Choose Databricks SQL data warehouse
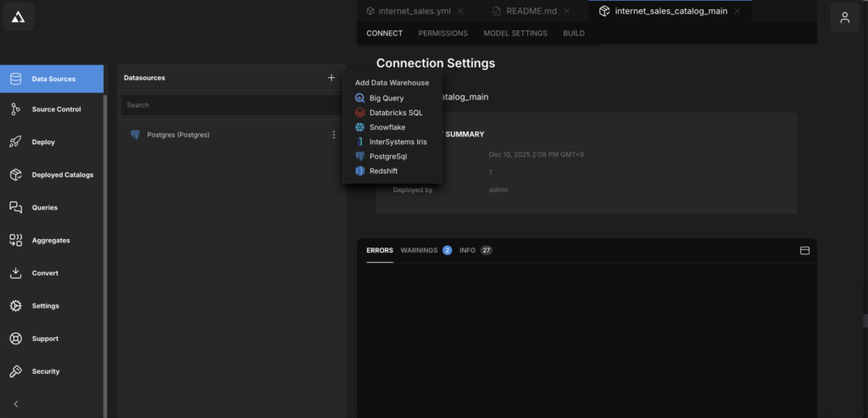Screen dimensions: 868x418 click(x=395, y=113)
